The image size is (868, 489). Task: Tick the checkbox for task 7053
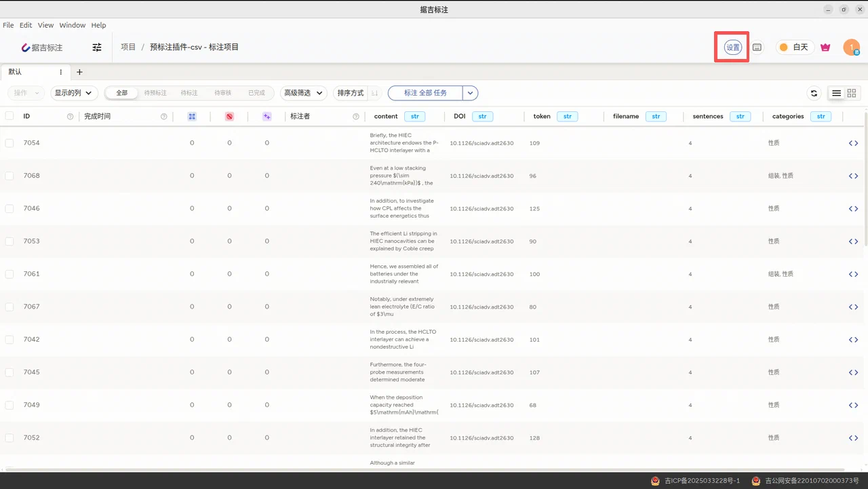pos(9,241)
